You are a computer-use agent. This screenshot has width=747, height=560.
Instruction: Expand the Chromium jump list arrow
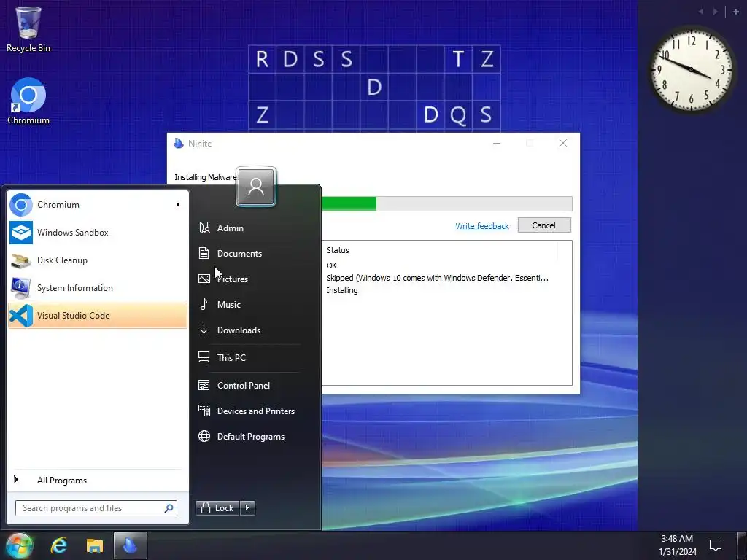[x=178, y=205]
